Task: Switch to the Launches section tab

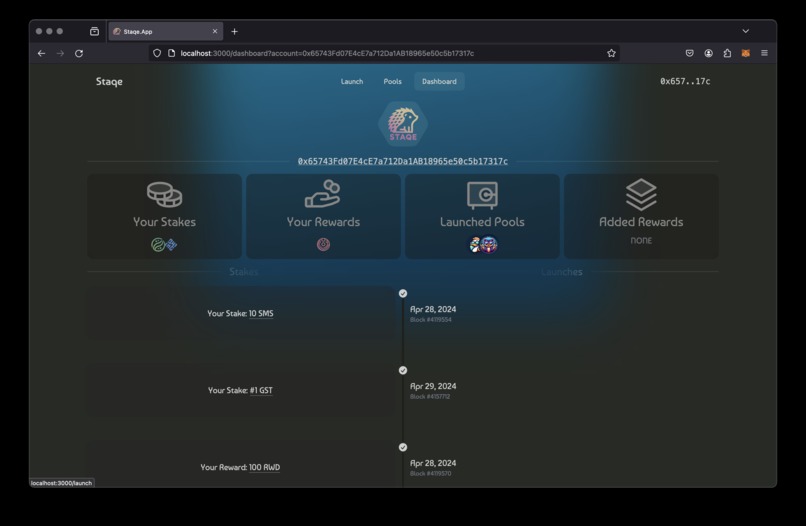Action: click(x=561, y=271)
